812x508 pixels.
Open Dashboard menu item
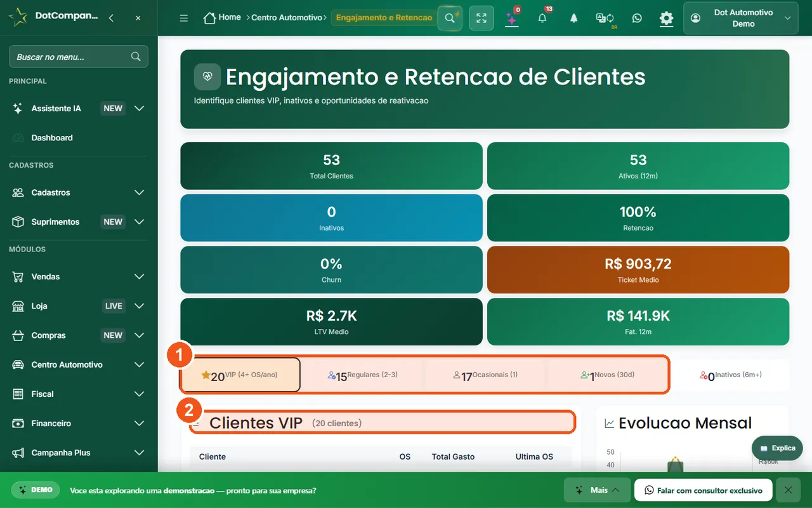click(79, 138)
